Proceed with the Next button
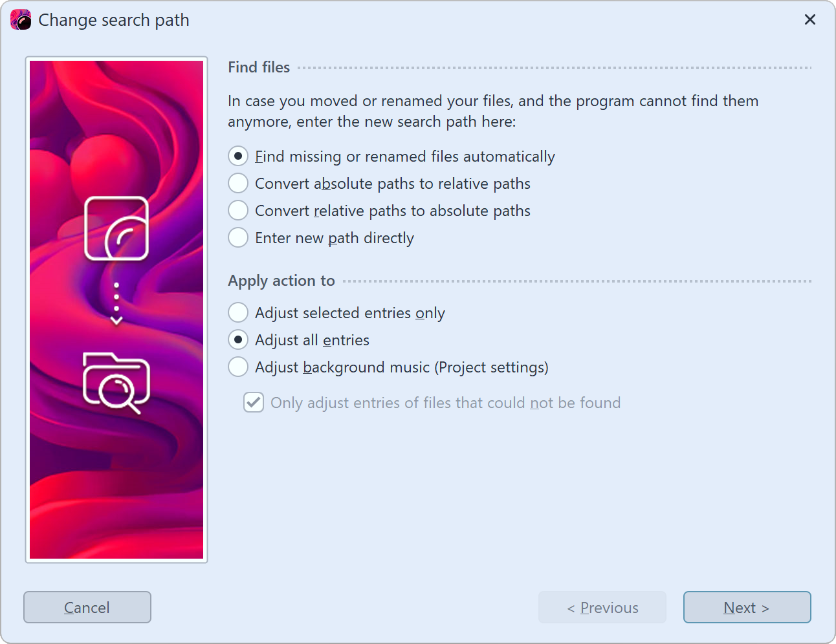 (x=747, y=608)
